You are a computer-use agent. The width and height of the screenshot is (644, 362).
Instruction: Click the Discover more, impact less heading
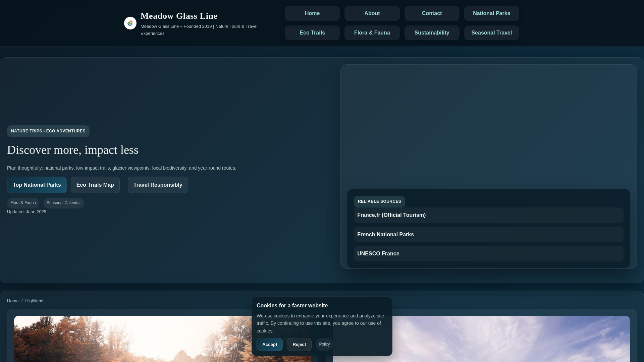point(73,150)
